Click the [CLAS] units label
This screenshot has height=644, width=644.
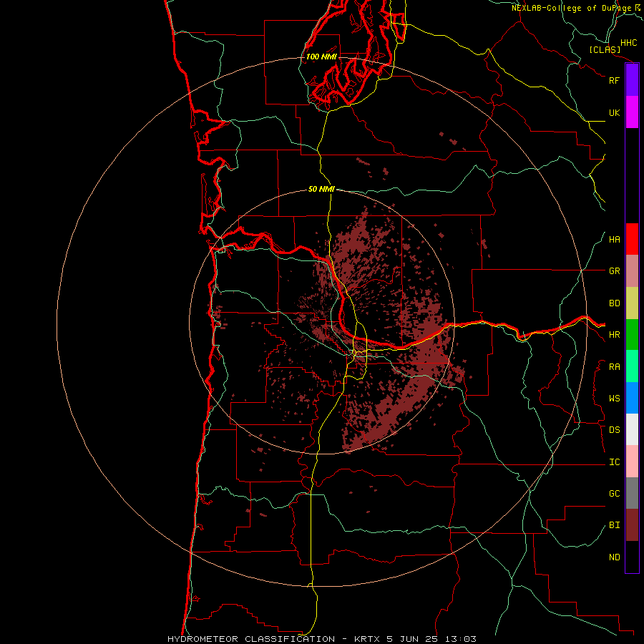(605, 50)
